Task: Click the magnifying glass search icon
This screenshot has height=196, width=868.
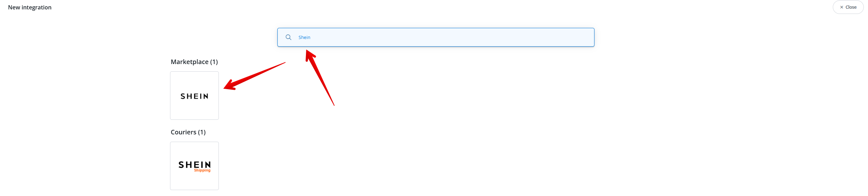Action: click(x=289, y=37)
